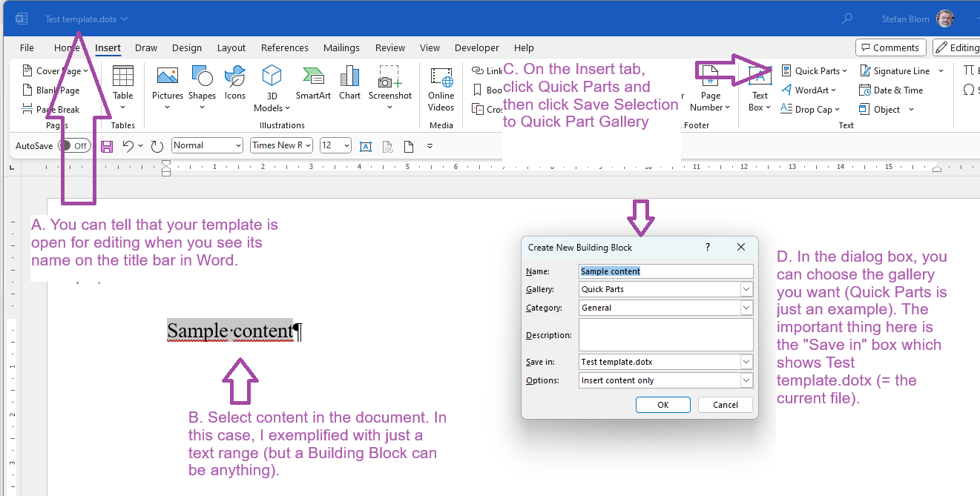Click the Equation pi icon

969,70
